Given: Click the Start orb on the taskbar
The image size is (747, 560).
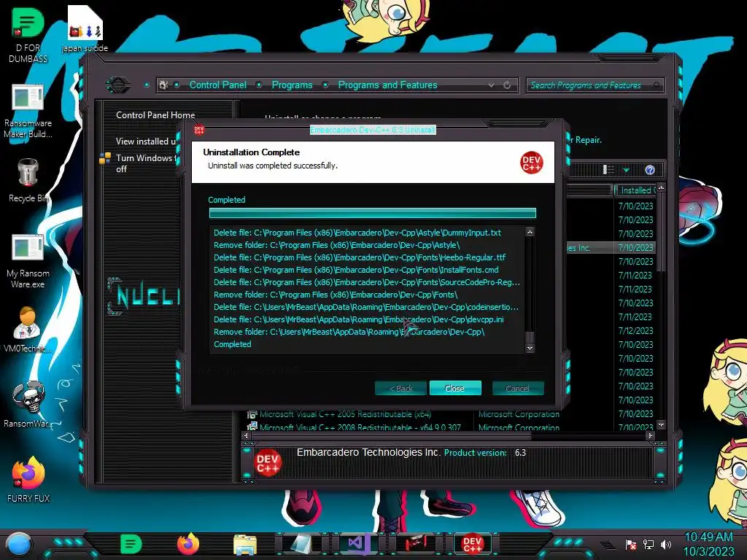Looking at the screenshot, I should [19, 544].
